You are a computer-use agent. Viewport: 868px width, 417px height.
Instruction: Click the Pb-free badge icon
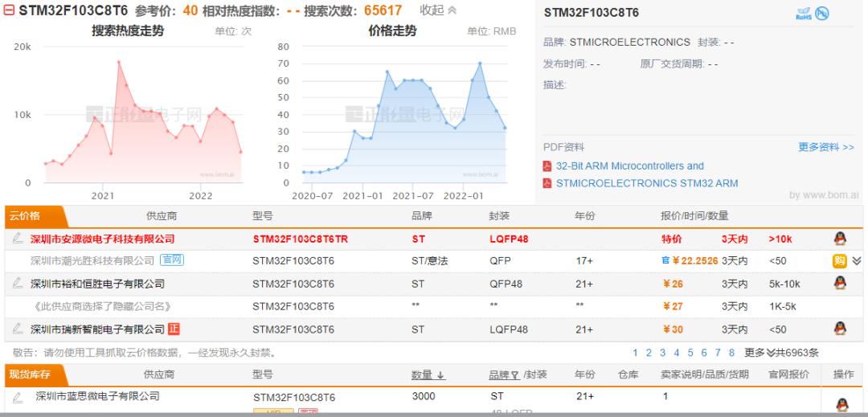[x=822, y=14]
